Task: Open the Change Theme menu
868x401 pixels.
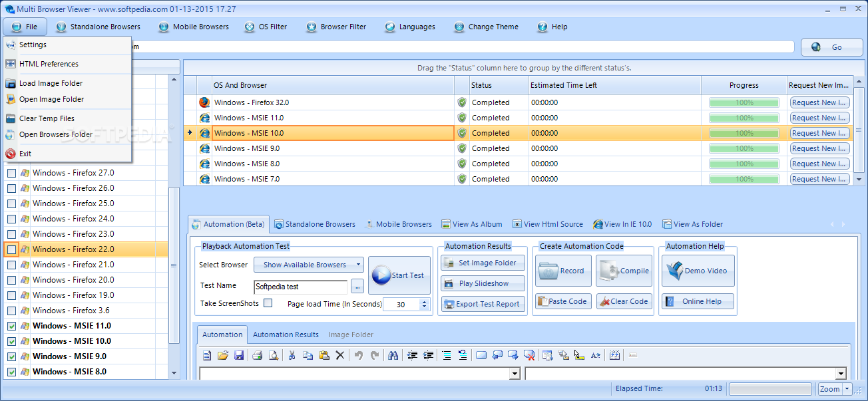Action: coord(487,27)
